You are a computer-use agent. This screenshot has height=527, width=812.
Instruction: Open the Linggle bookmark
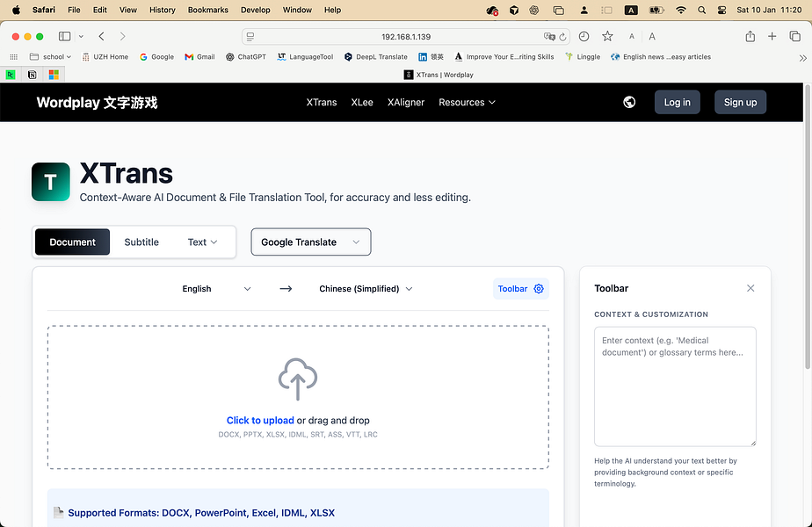[x=583, y=57]
